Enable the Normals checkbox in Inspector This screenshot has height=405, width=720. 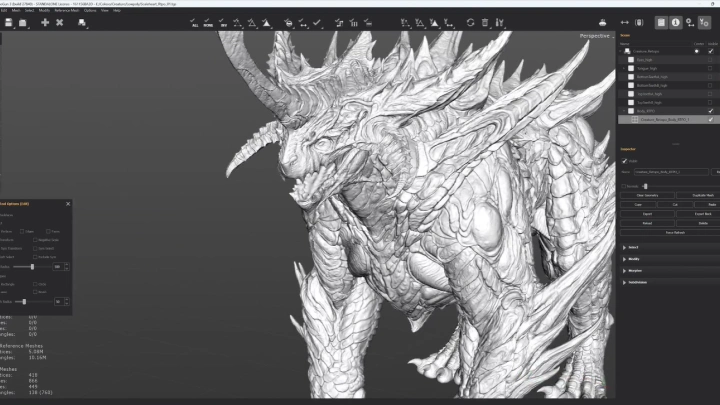point(624,186)
